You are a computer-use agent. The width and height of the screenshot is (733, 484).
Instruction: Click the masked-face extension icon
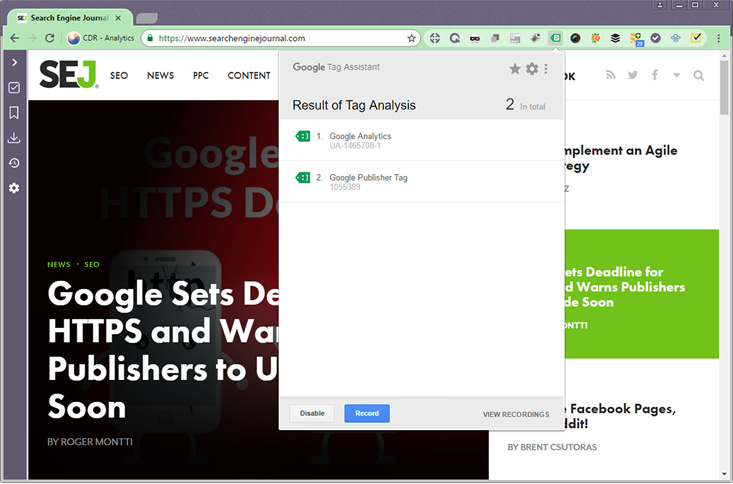click(x=475, y=38)
